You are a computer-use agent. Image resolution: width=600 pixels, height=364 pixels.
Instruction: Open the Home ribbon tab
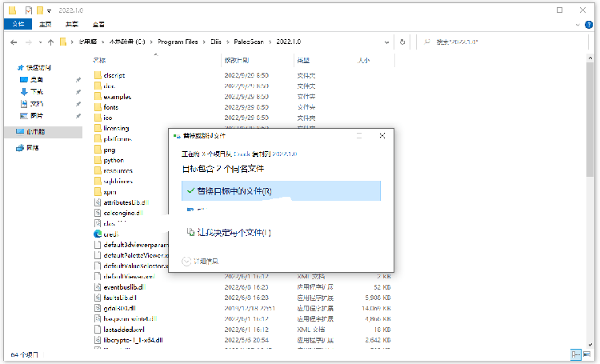45,24
